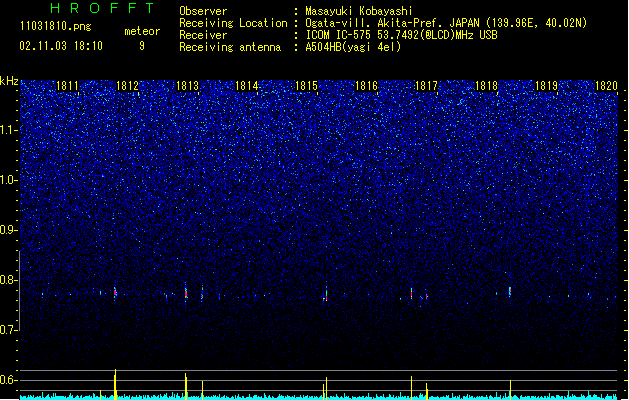Image resolution: width=629 pixels, height=400 pixels.
Task: Click the 1818 time marker
Action: (486, 86)
